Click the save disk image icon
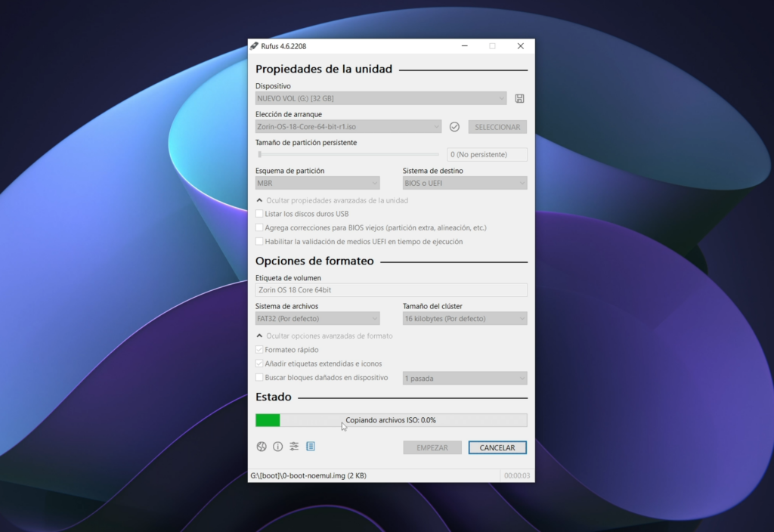This screenshot has width=774, height=532. (x=521, y=98)
